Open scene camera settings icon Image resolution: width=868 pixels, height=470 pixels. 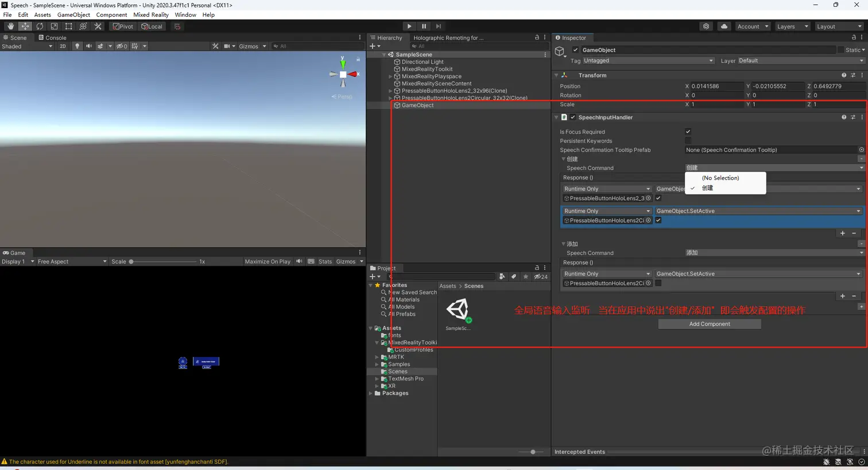coord(228,46)
